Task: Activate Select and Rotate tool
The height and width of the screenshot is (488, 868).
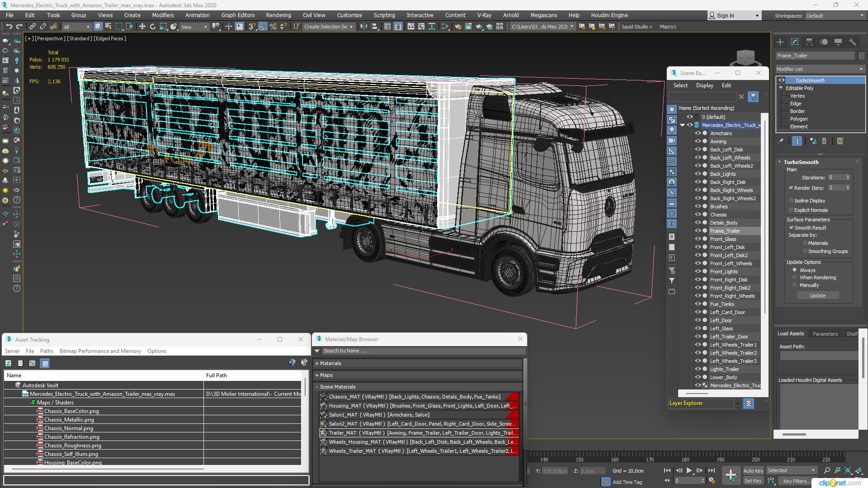Action: 153,27
